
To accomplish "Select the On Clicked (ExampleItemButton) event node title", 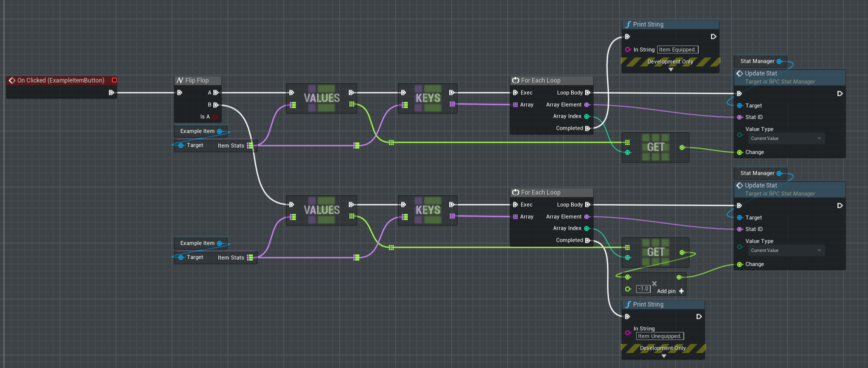I will tap(60, 80).
